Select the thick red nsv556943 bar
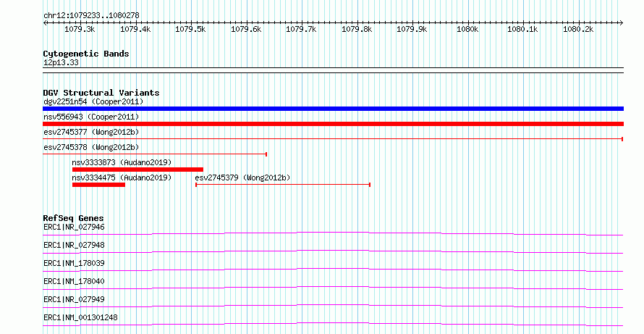This screenshot has height=334, width=644. [x=333, y=124]
